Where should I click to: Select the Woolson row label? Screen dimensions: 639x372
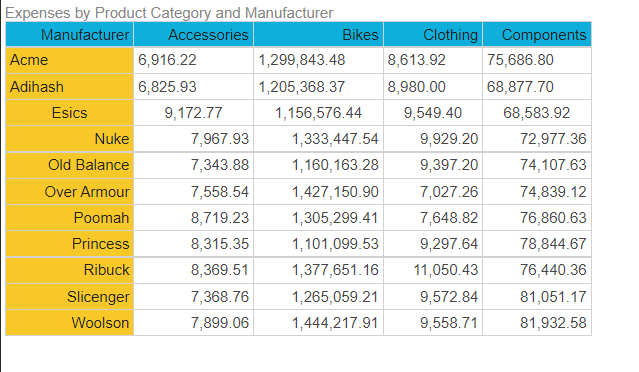(x=70, y=322)
